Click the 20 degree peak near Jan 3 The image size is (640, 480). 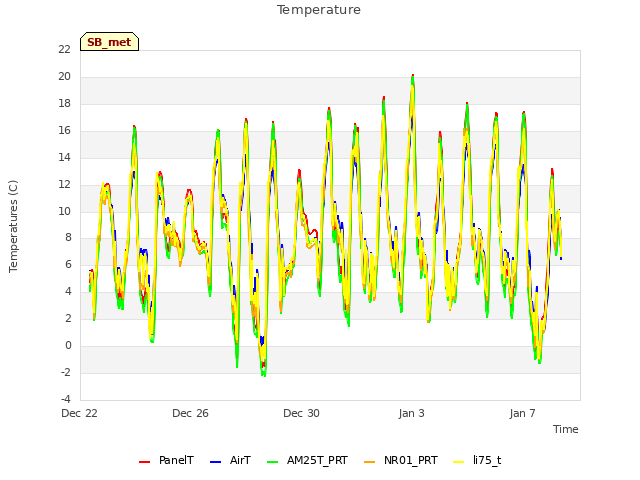tap(413, 76)
